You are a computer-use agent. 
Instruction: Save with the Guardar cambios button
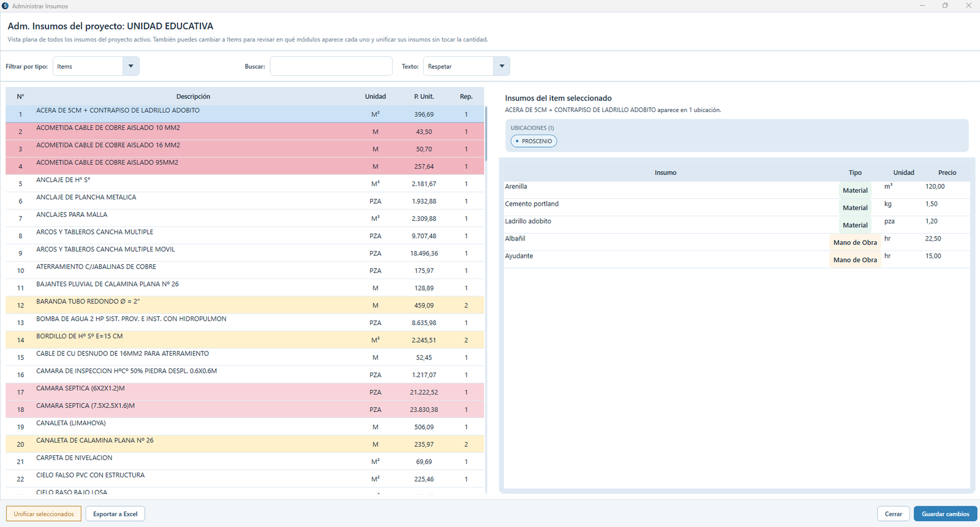click(x=945, y=514)
